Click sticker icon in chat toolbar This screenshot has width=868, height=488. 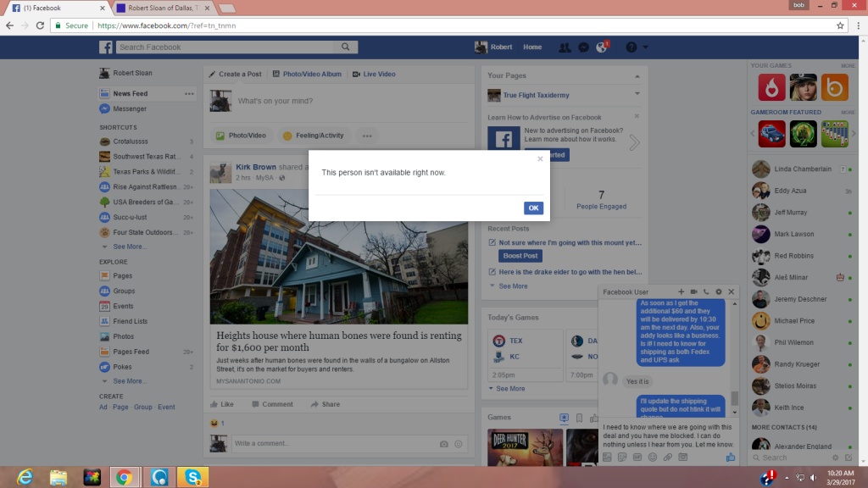pyautogui.click(x=622, y=457)
